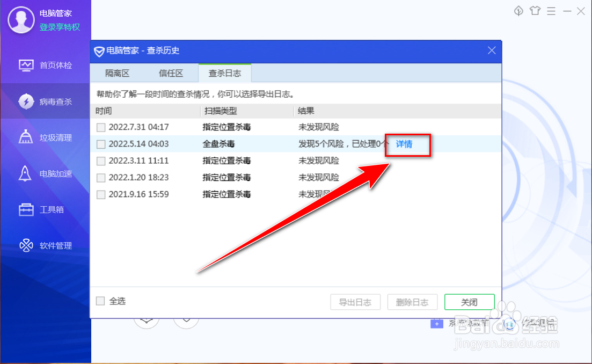The height and width of the screenshot is (364, 592).
Task: Click the user avatar icon
Action: pyautogui.click(x=21, y=20)
